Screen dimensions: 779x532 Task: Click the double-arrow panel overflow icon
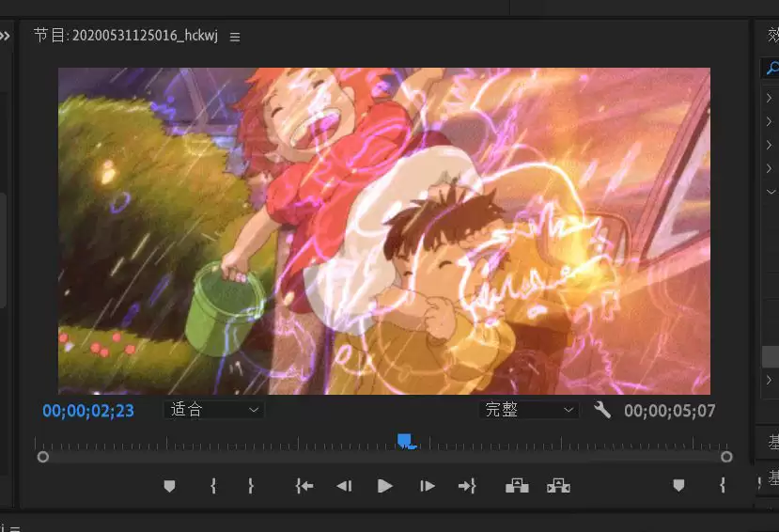pyautogui.click(x=5, y=36)
